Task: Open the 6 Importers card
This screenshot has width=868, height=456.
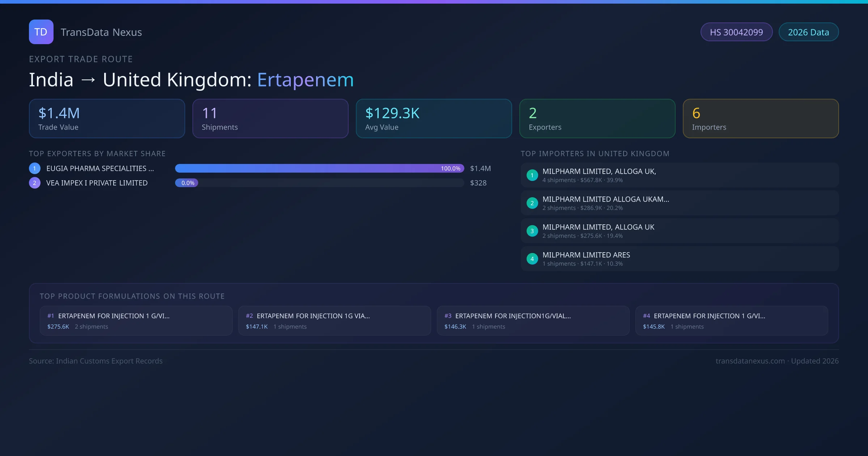Action: (761, 119)
